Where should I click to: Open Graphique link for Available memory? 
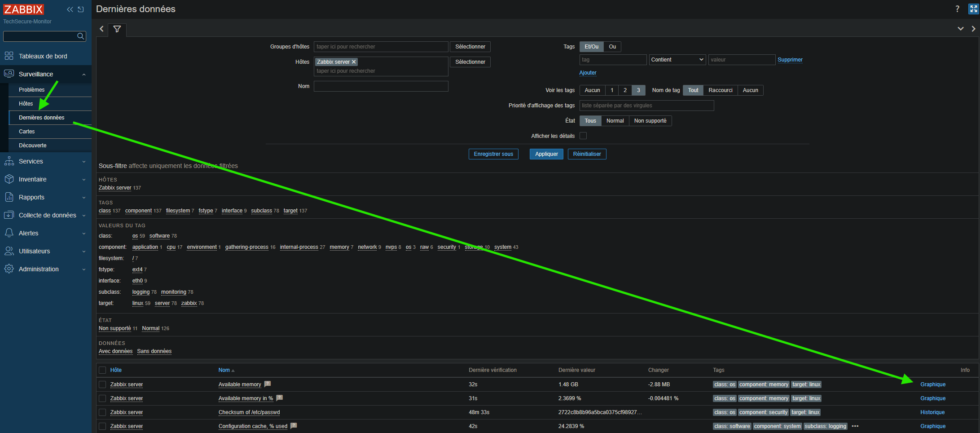932,384
